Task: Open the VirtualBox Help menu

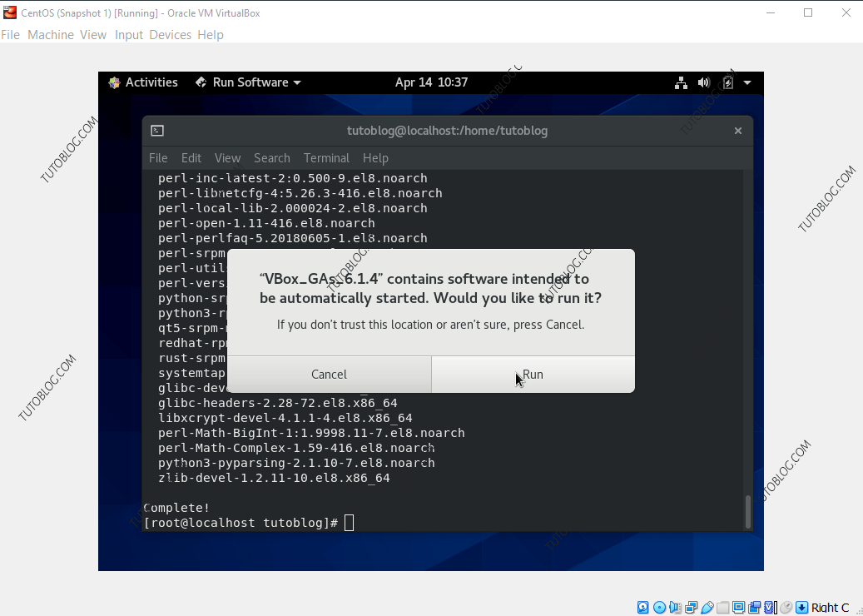Action: [x=211, y=35]
